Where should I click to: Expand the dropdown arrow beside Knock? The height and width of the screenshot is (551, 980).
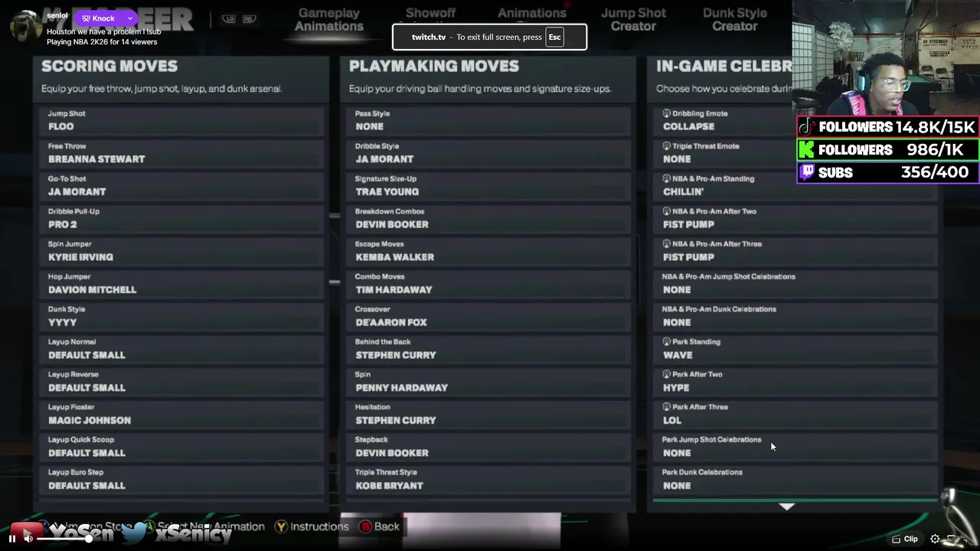(130, 18)
